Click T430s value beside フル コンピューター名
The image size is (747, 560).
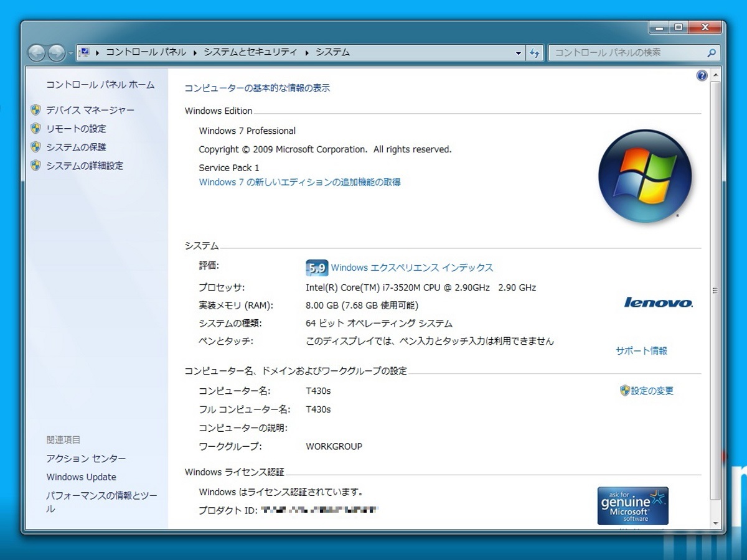318,409
